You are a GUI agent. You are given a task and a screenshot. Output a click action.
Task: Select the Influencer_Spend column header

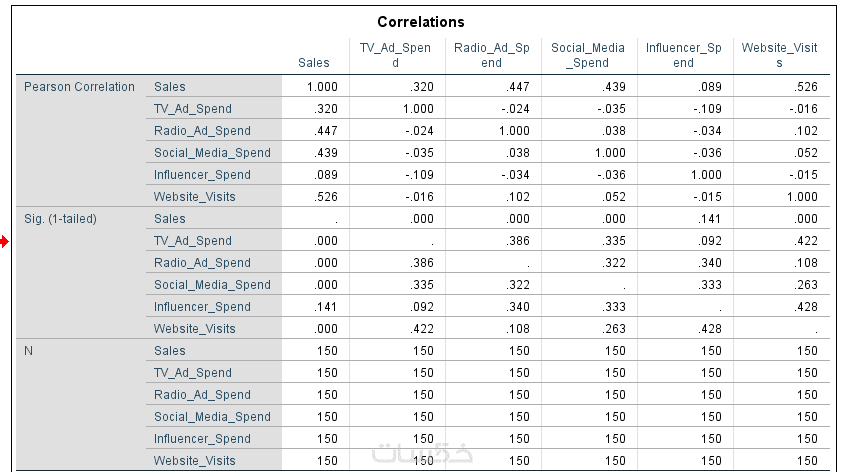pos(683,55)
